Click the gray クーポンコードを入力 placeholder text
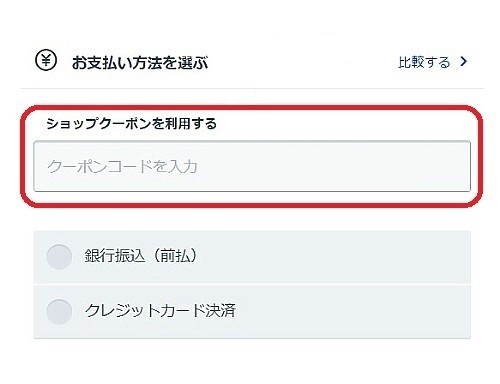Screen dimensions: 500x384 pos(122,166)
